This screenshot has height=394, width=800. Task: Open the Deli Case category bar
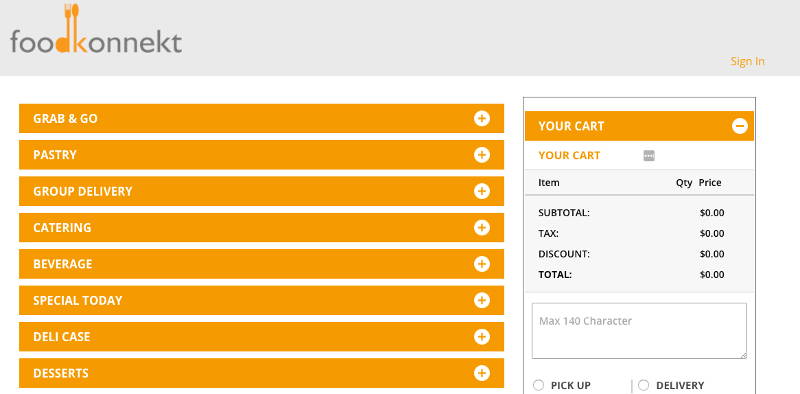(x=261, y=337)
